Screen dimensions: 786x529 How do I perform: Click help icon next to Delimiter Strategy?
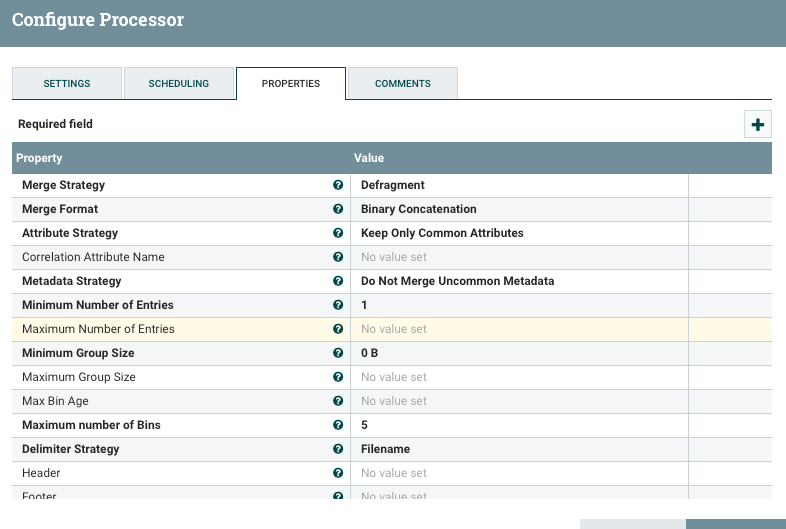[338, 449]
